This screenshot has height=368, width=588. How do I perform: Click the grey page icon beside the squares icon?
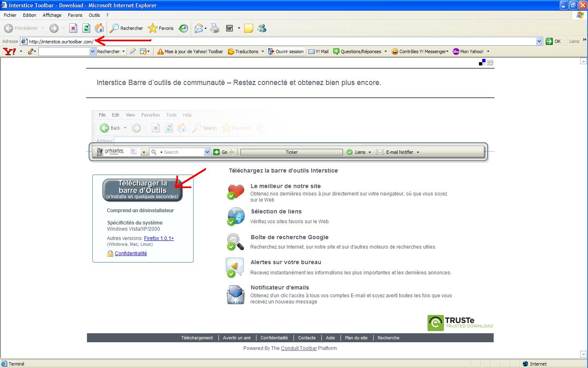pyautogui.click(x=490, y=63)
